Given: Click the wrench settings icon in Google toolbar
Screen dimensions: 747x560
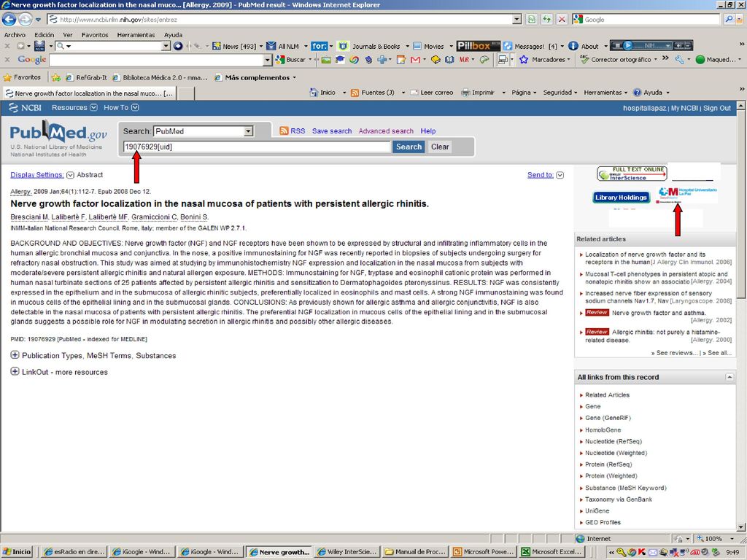Looking at the screenshot, I should click(x=679, y=60).
